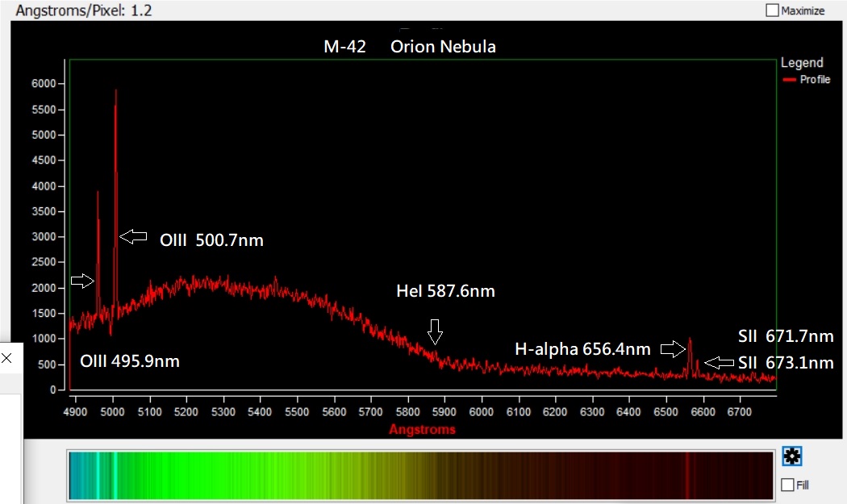847x504 pixels.
Task: Click the arrow pointing to the OIII 500.7nm peak
Action: 134,236
